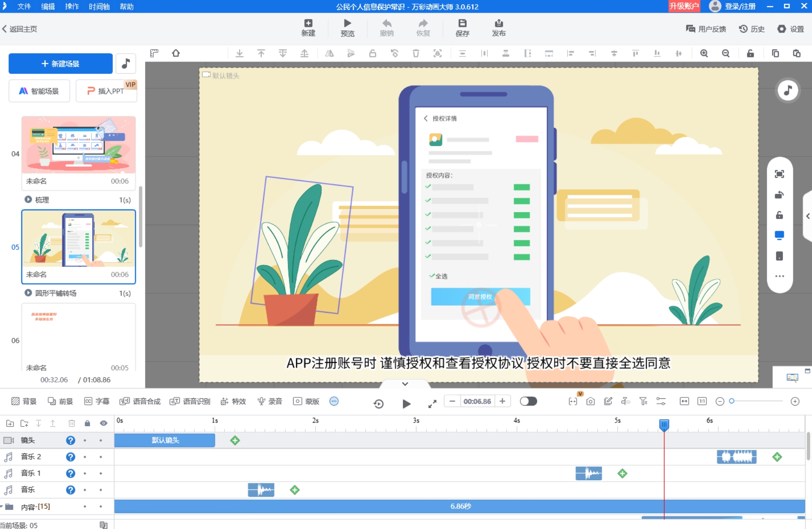Click help question mark for 音乐 2 track
Viewport: 812px width, 529px height.
[x=71, y=457]
